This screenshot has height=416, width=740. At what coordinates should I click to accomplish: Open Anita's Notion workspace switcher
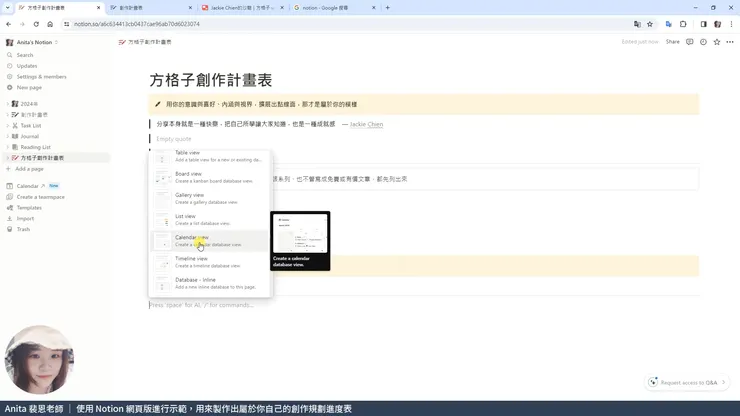tap(34, 42)
